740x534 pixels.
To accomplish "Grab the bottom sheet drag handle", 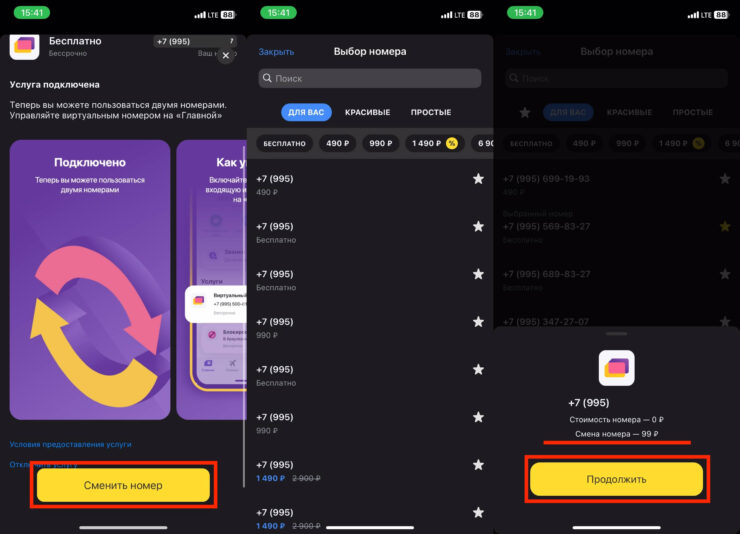I will 616,334.
